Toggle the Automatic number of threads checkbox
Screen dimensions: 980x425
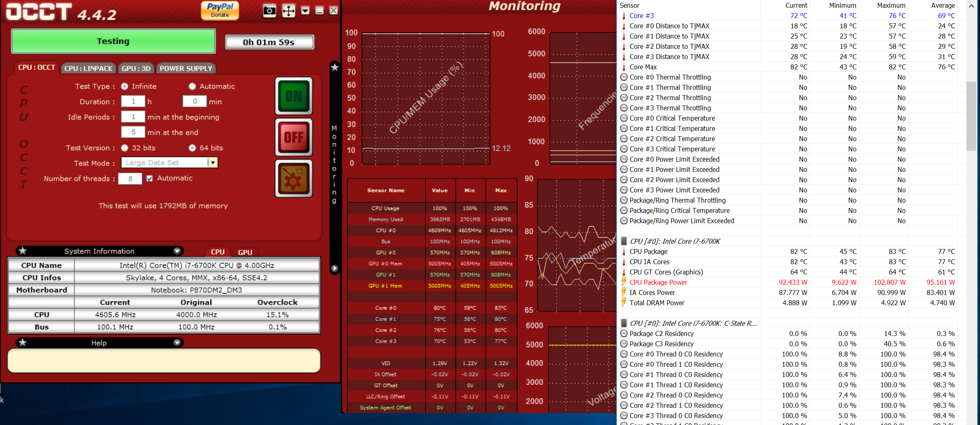pos(150,178)
